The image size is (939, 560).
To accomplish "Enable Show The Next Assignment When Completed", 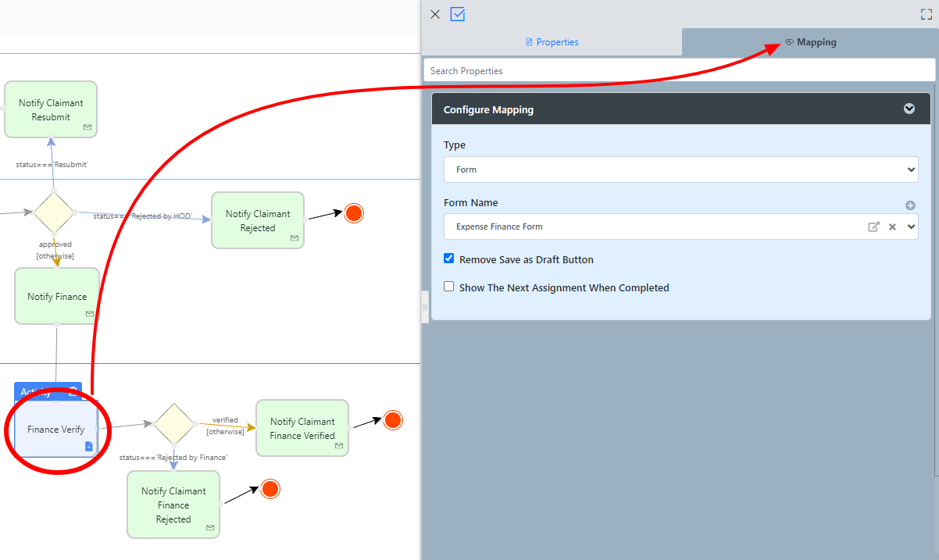I will click(x=449, y=287).
